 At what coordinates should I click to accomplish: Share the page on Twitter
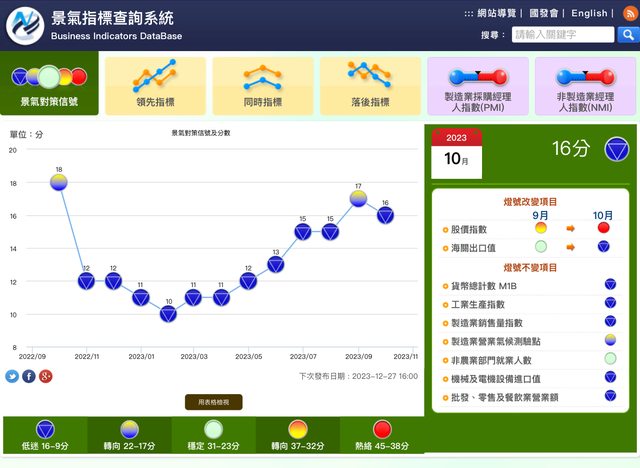click(12, 376)
